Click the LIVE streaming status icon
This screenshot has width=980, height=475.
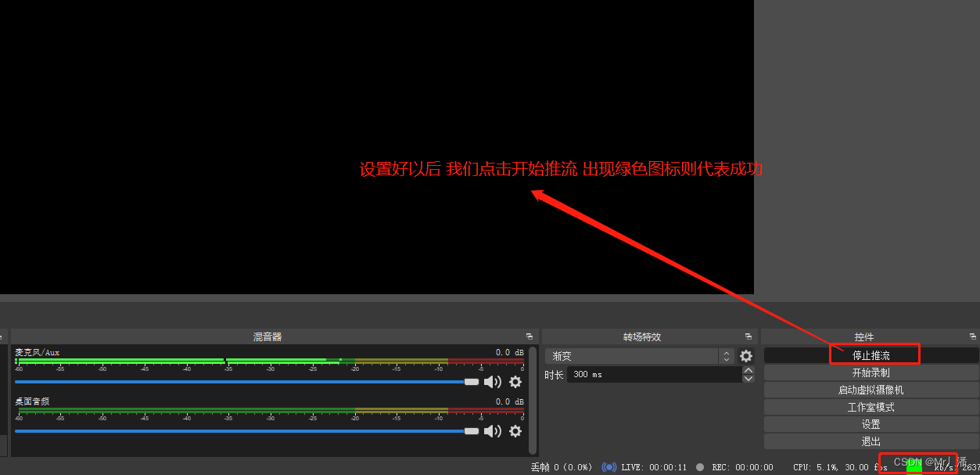[x=608, y=467]
